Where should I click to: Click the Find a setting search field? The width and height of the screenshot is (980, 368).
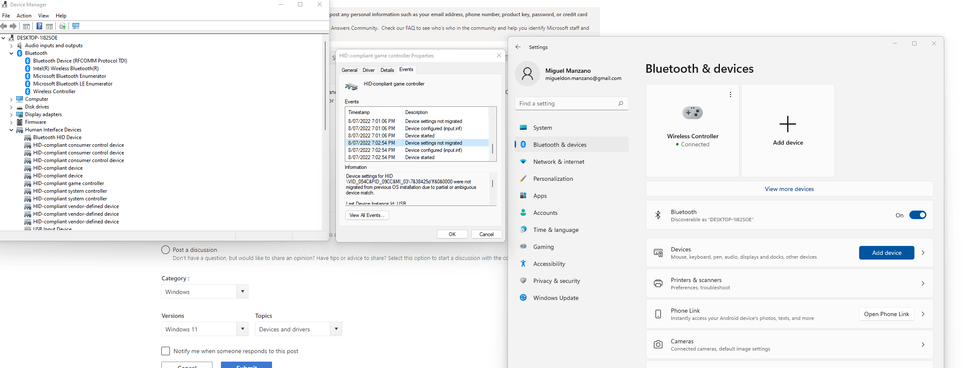[x=571, y=103]
